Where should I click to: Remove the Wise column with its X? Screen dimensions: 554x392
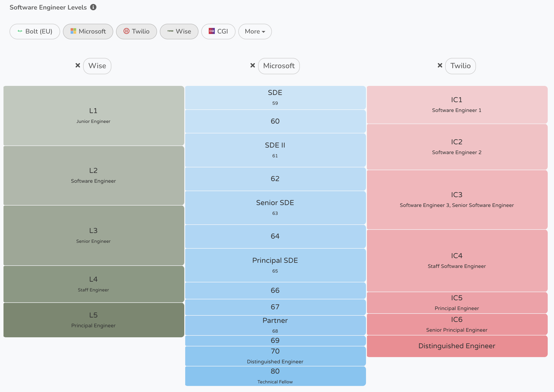[78, 65]
